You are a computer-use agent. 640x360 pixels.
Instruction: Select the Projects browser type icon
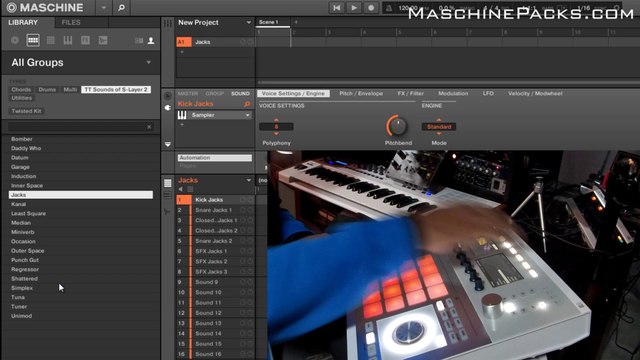coord(15,40)
